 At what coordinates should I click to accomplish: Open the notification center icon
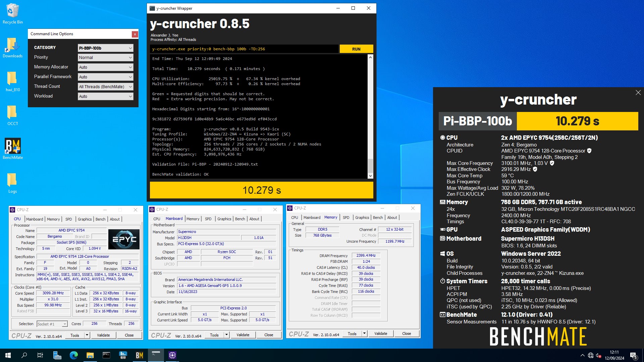634,356
